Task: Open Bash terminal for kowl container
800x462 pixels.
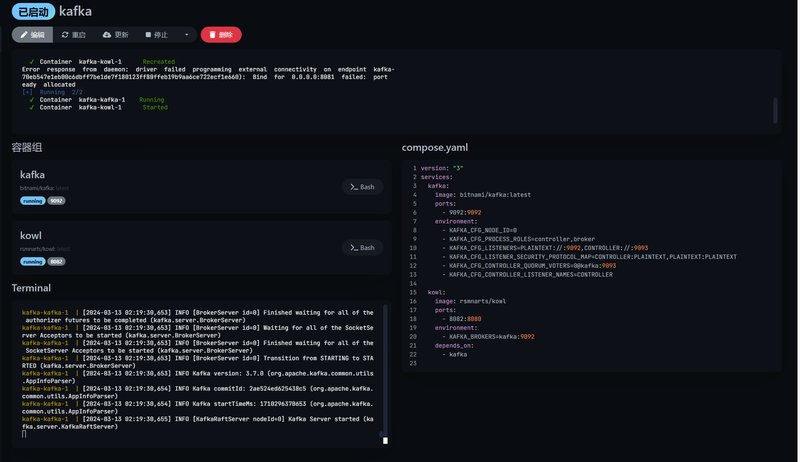Action: (362, 247)
